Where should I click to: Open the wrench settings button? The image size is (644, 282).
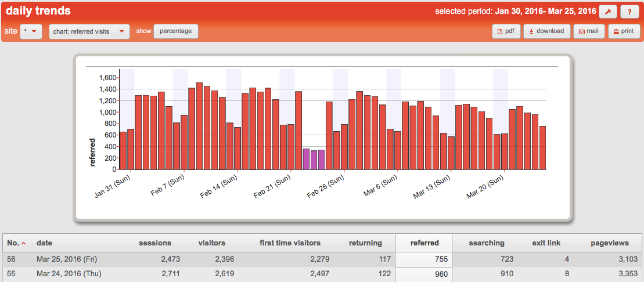608,12
